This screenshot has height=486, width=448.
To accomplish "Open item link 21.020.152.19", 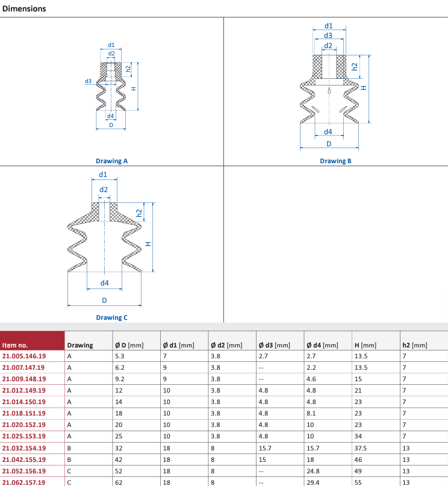I will (x=24, y=425).
